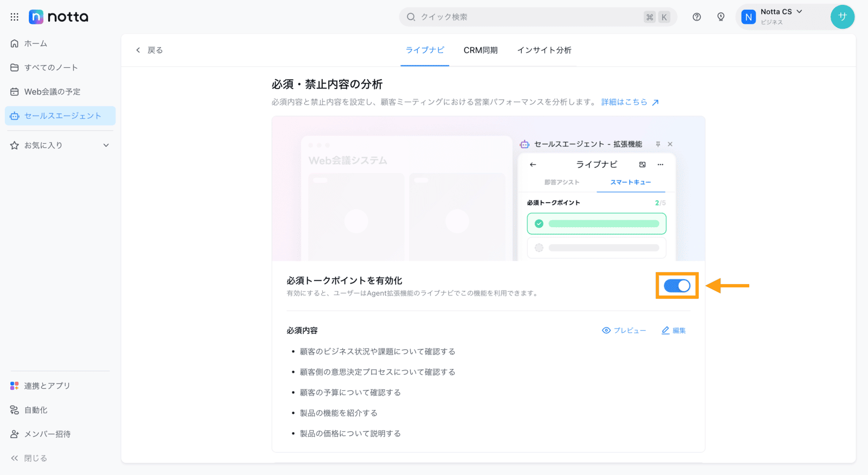Click text 製品の価格について説明する
This screenshot has width=868, height=475.
[x=350, y=433]
